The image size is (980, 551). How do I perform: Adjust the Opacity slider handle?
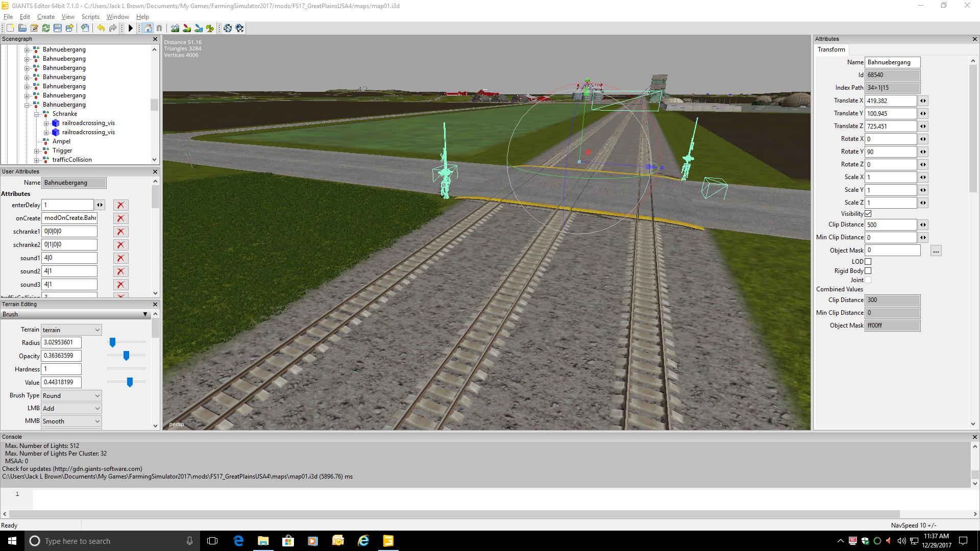pos(126,356)
